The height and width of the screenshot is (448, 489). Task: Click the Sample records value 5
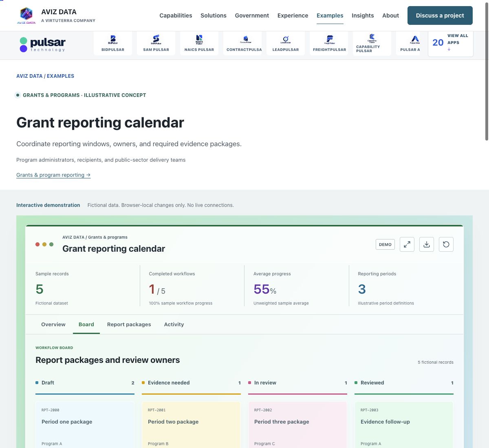click(x=40, y=290)
